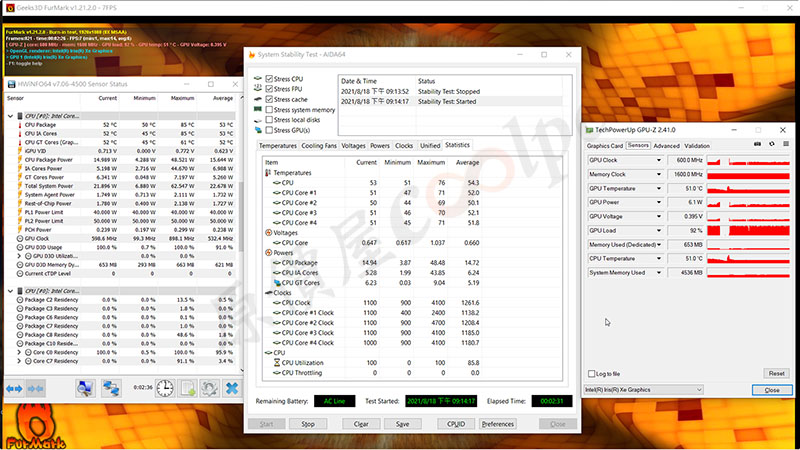800x450 pixels.
Task: Click CPU Utilization hourglass icon
Action: 277,363
